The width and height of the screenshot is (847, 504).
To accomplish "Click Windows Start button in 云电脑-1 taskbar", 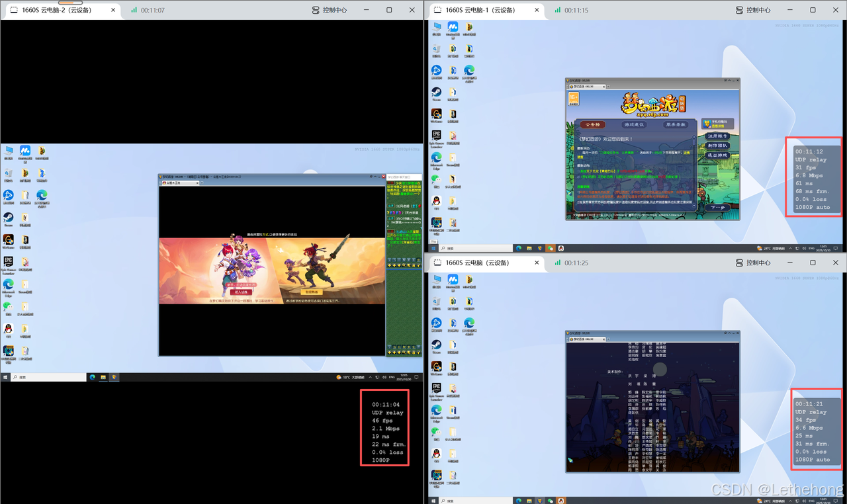I will (x=433, y=248).
